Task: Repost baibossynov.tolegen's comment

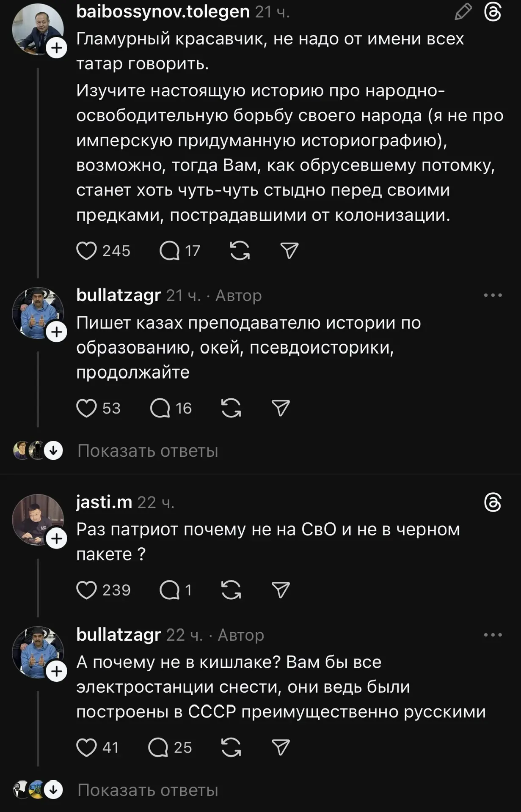Action: [240, 251]
